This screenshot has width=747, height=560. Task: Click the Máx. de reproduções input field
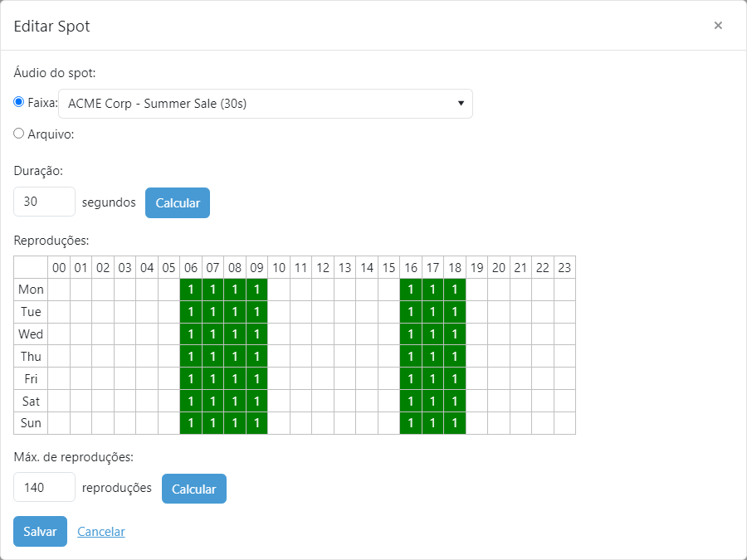tap(44, 487)
